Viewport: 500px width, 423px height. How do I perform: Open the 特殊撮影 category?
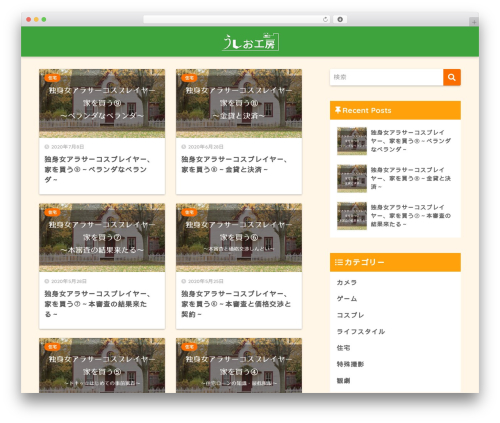click(350, 364)
